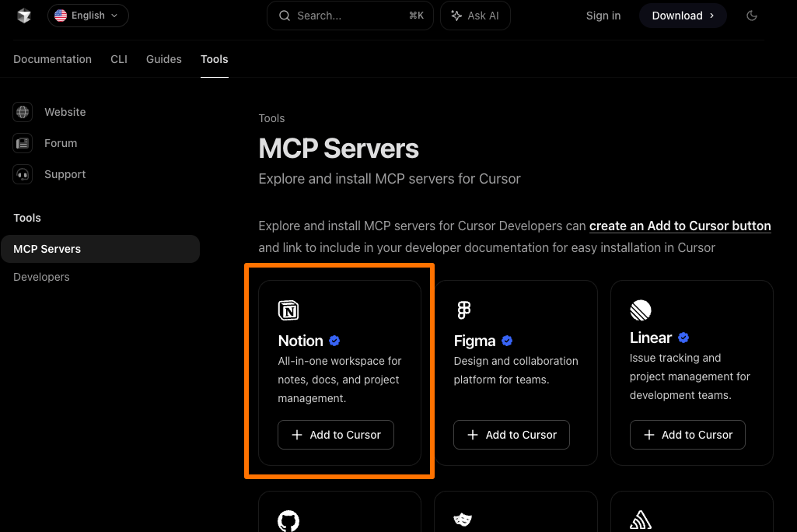
Task: Select MCP Servers in sidebar
Action: pos(100,249)
